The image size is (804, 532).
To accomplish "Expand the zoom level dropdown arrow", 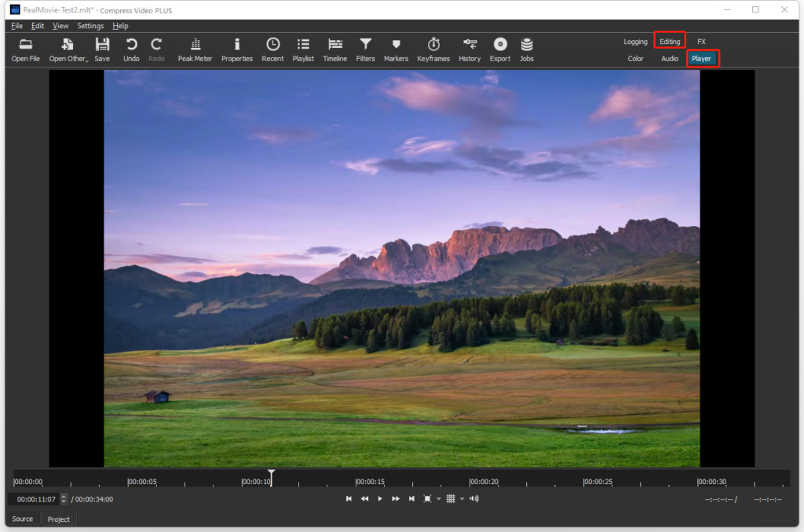I will click(x=439, y=499).
